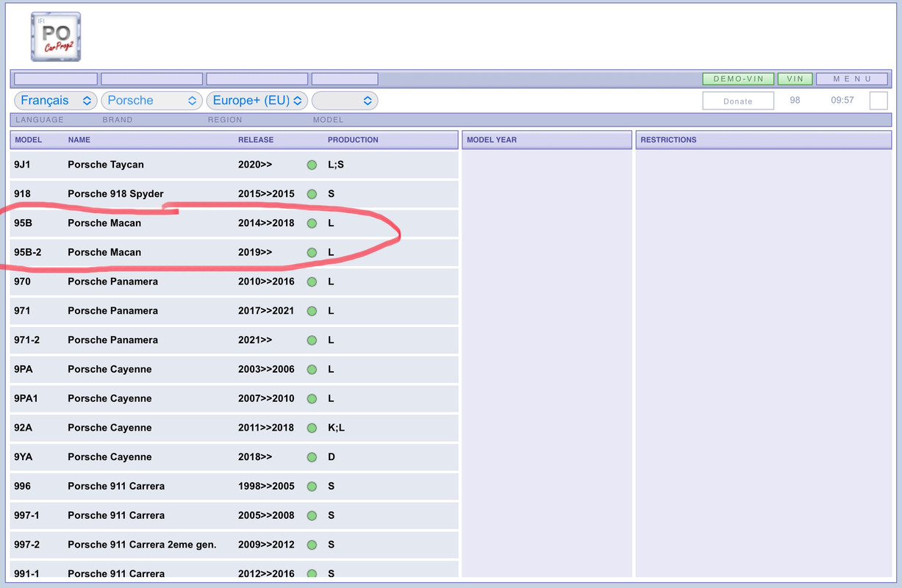Image resolution: width=902 pixels, height=588 pixels.
Task: Click the number 98 beside Donate
Action: click(795, 100)
